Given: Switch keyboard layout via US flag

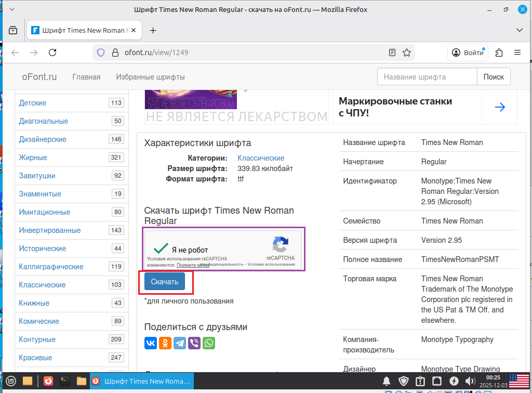Looking at the screenshot, I should tap(519, 381).
